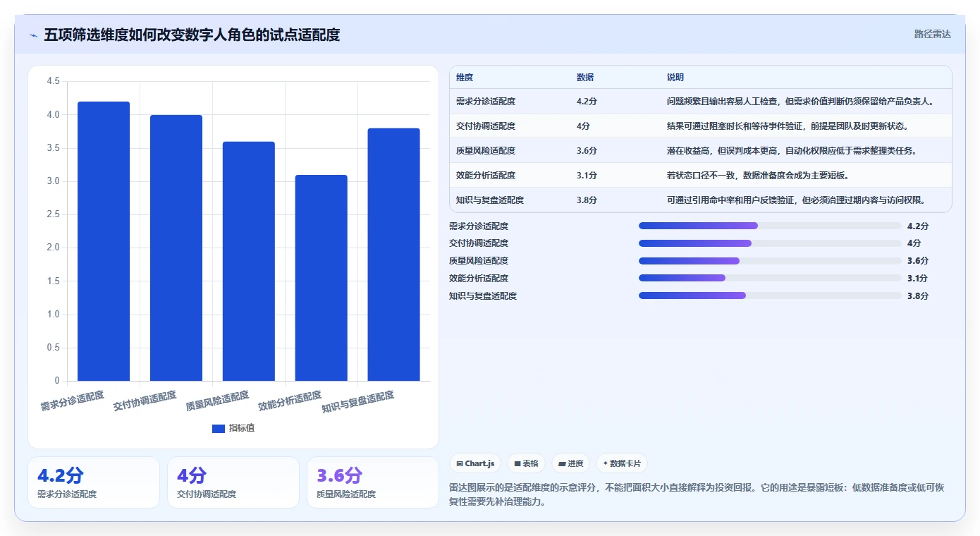
Task: Click the Chart.js chip
Action: point(476,463)
